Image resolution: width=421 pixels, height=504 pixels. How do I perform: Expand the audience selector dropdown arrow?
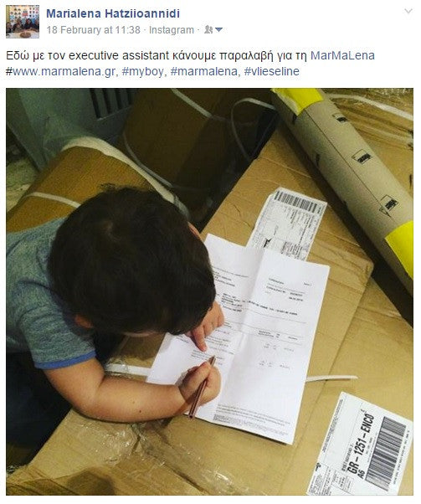(x=218, y=30)
